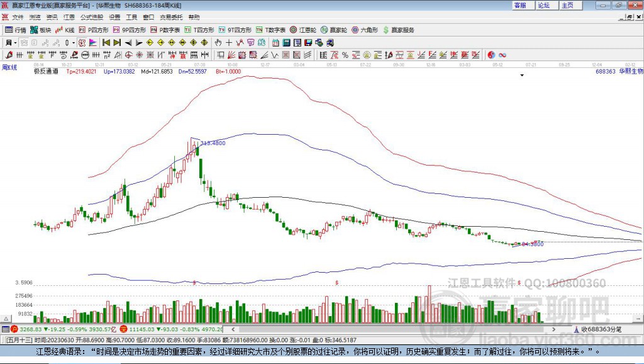Click the volume panel collapse triangle
Screen dimensions: 644x364
tap(6, 319)
